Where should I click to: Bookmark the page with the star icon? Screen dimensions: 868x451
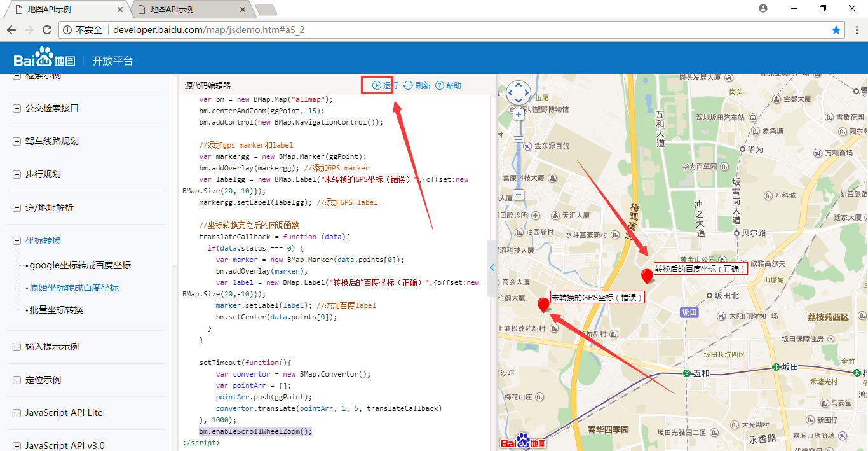coord(836,29)
